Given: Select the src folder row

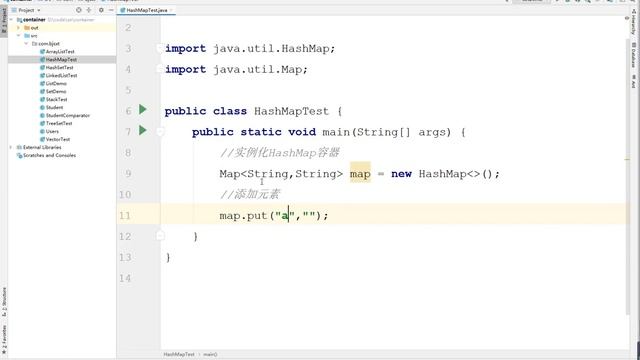Looking at the screenshot, I should pyautogui.click(x=62, y=36).
